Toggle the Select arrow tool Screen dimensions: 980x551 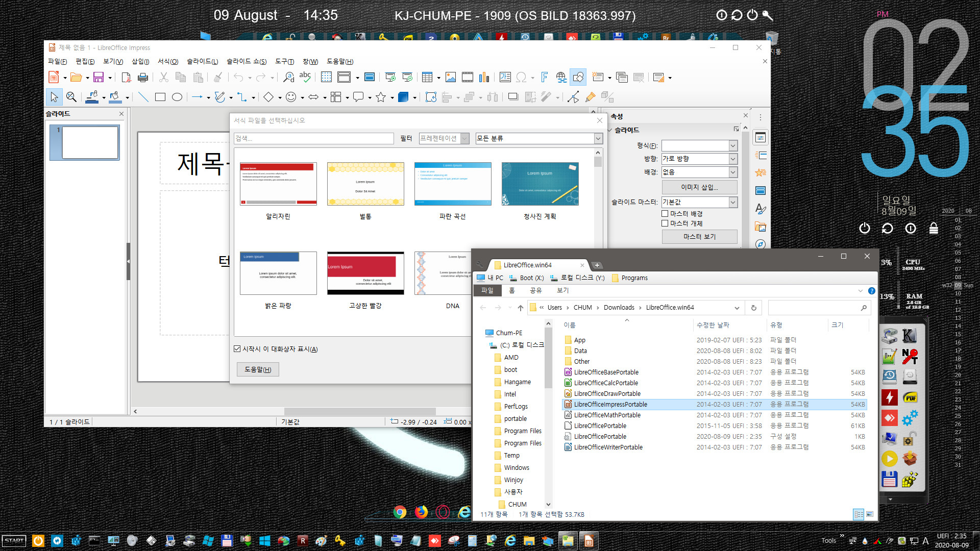click(54, 97)
